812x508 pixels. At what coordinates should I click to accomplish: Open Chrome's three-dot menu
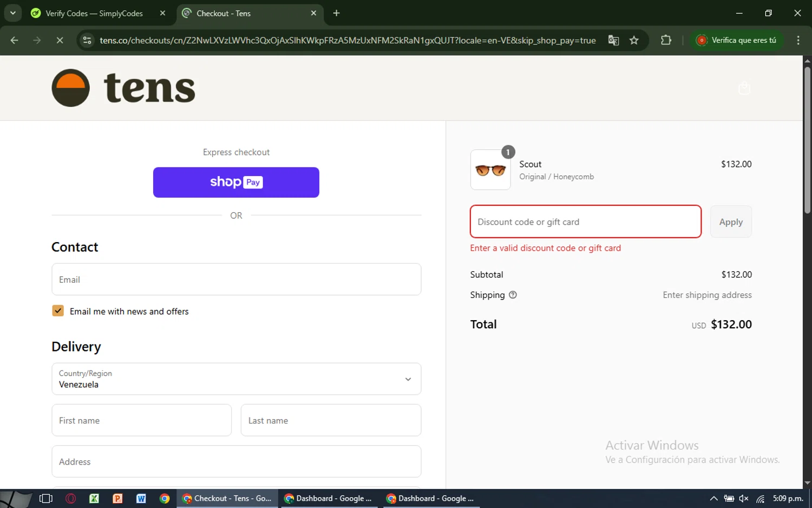point(798,41)
